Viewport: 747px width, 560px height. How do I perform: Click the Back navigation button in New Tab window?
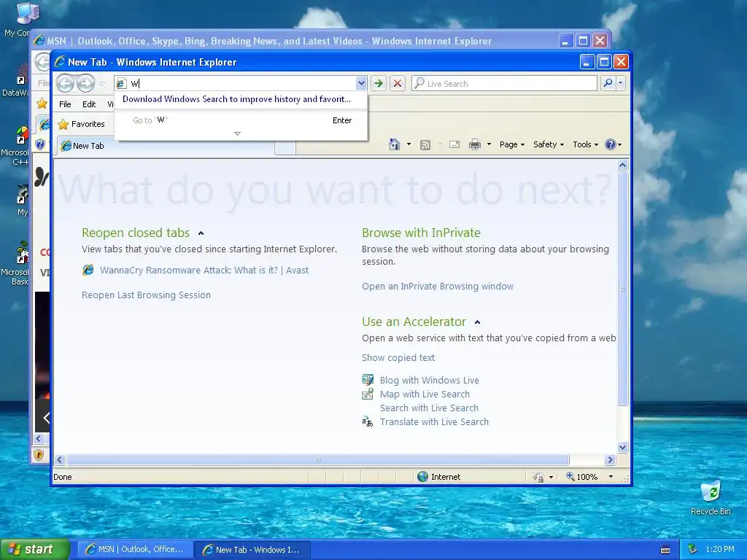(65, 84)
